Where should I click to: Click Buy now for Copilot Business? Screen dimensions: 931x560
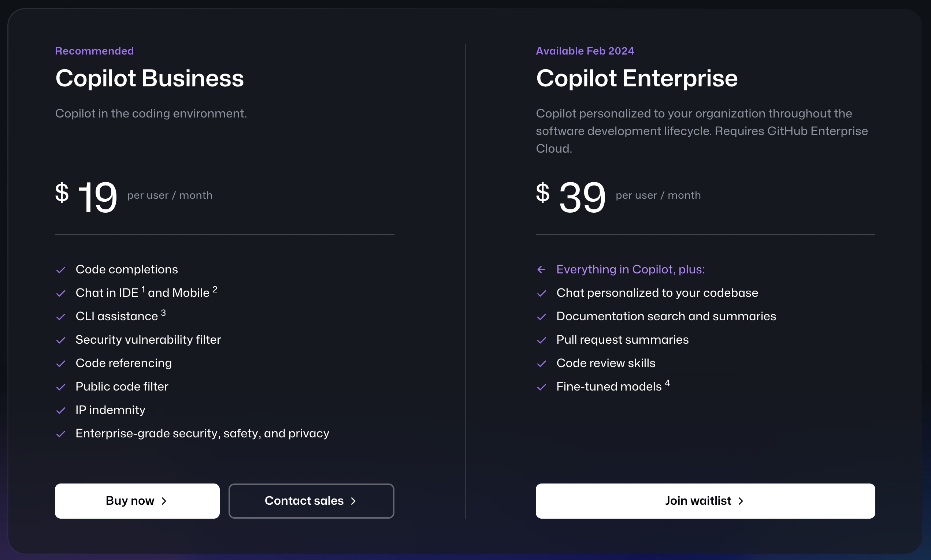[136, 501]
